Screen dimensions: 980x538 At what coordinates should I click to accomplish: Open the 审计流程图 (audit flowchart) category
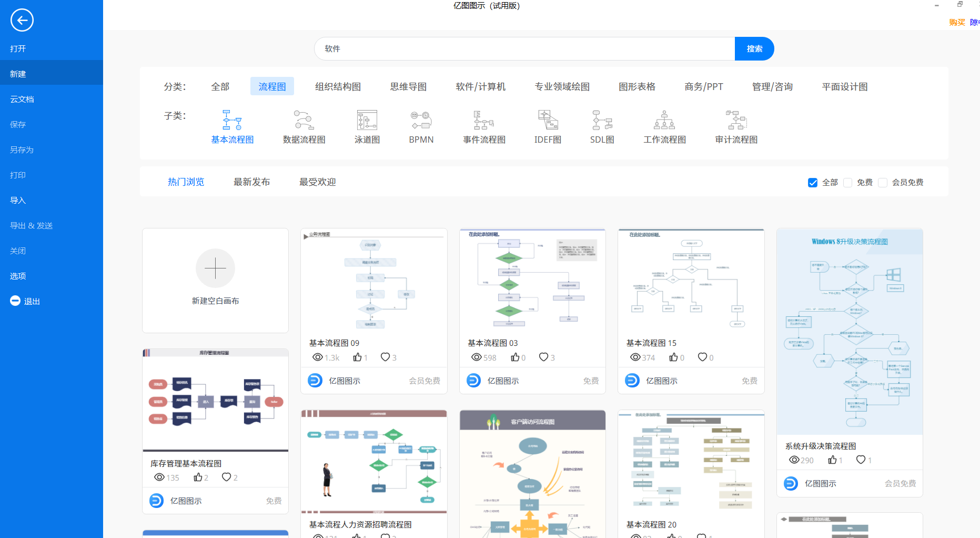(736, 121)
